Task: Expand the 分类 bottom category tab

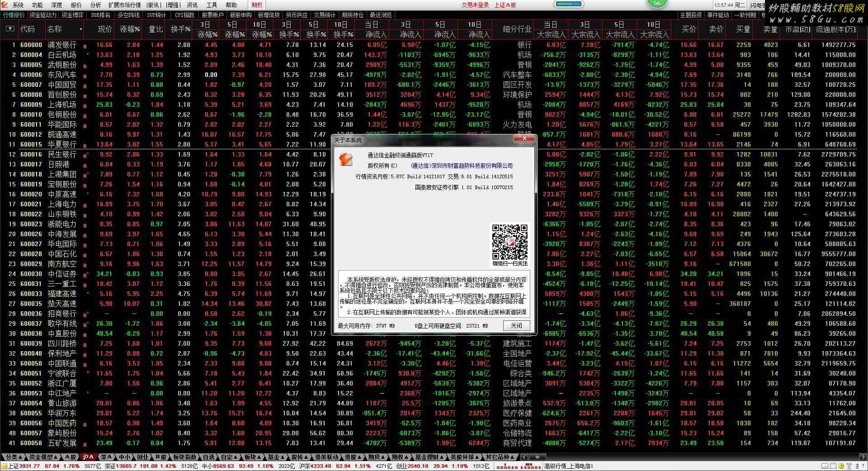Action: tap(14, 457)
